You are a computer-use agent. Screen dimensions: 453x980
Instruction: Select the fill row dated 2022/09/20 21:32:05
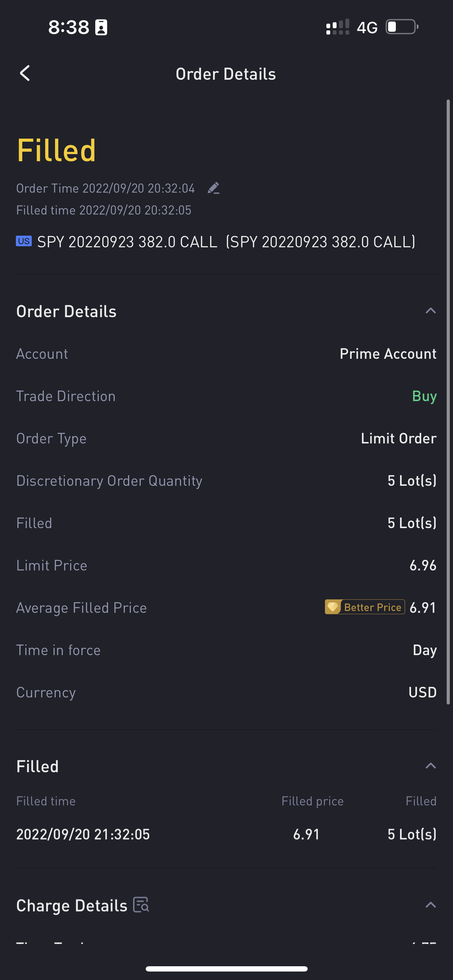tap(226, 834)
